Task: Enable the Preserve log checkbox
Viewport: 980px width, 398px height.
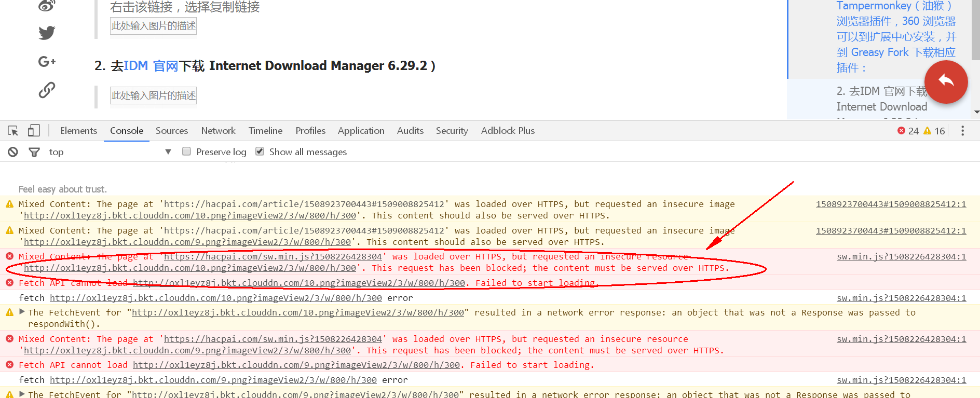Action: tap(186, 152)
